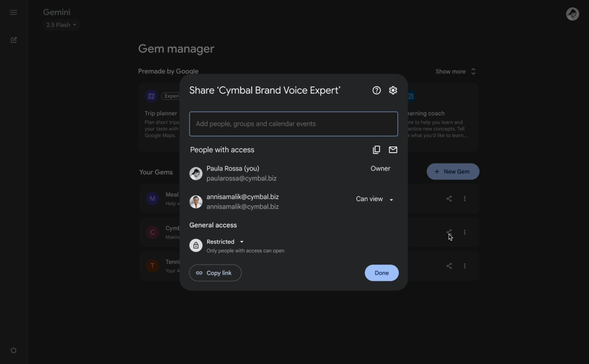Open Gemini settings gear in bottom sidebar
The image size is (589, 364).
(13, 350)
